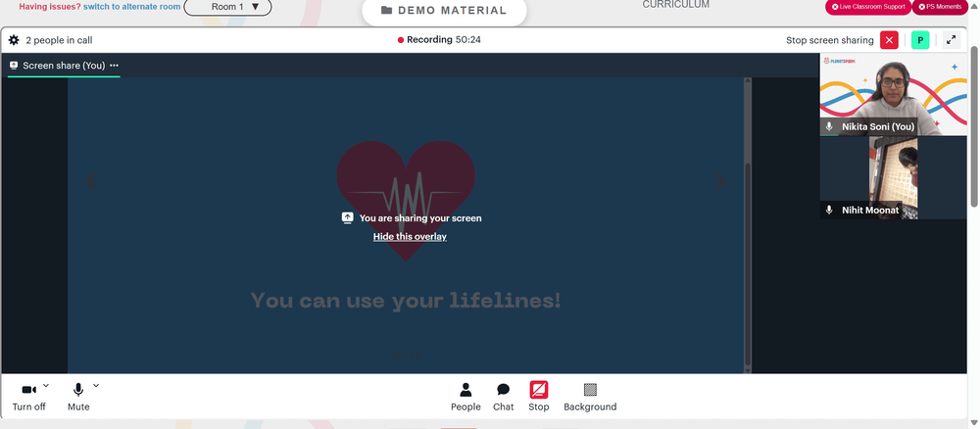Click Nikita Soni's microphone indicator
The height and width of the screenshot is (429, 980).
pos(829,126)
